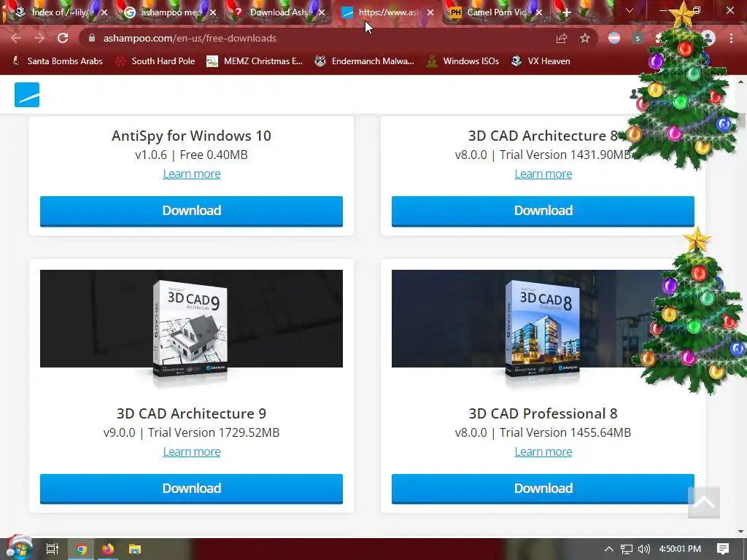Click the user account icon in page header

coord(634,94)
